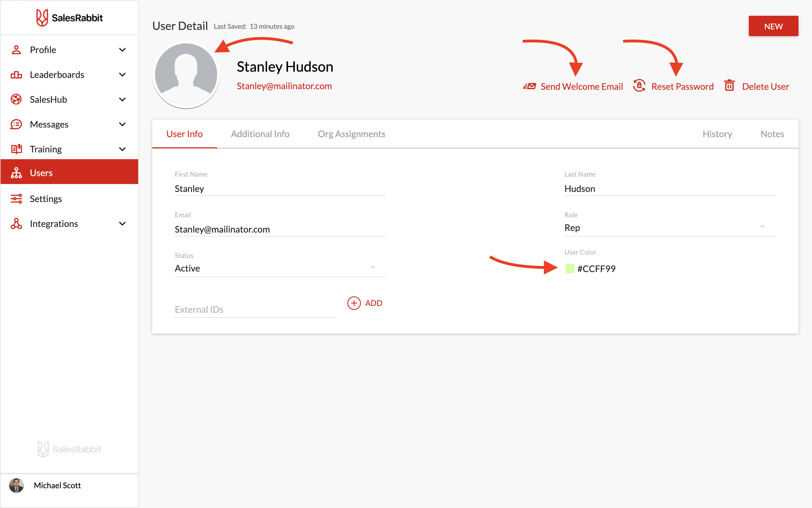The width and height of the screenshot is (812, 508).
Task: Click the Michael Scott name in sidebar footer
Action: (x=58, y=485)
